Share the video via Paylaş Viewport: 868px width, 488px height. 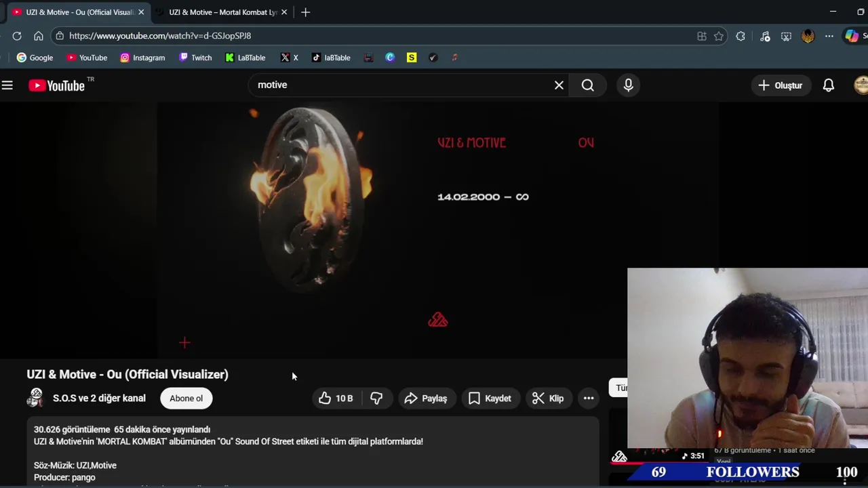tap(426, 398)
